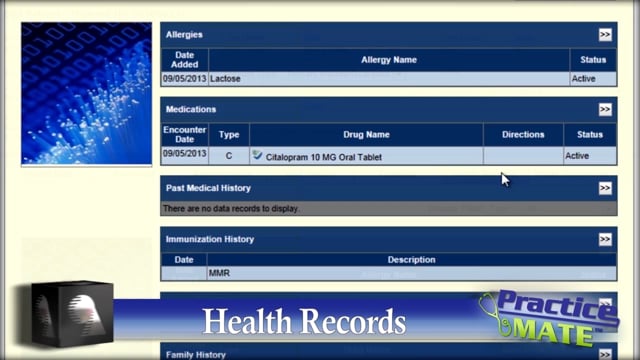
Task: Click the Past Medical History section title
Action: pos(208,188)
